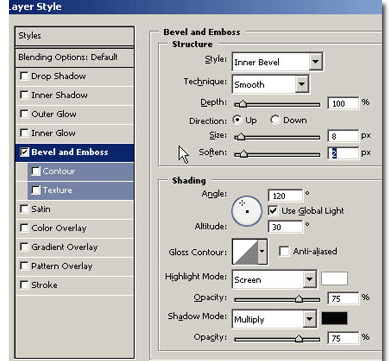390x361 pixels.
Task: Enable the Anti-aliased checkbox
Action: [284, 251]
